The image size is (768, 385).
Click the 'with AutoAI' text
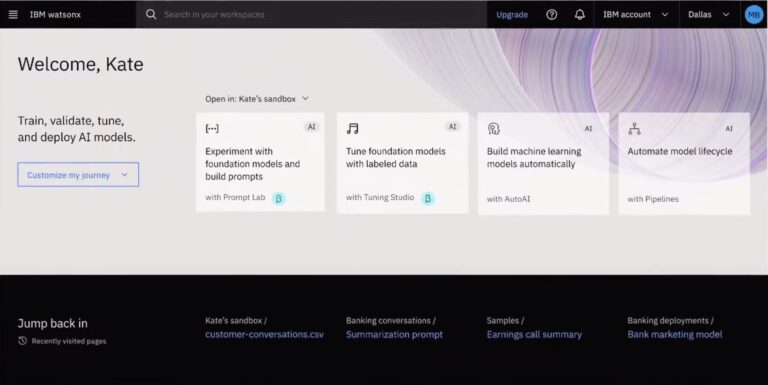click(508, 199)
